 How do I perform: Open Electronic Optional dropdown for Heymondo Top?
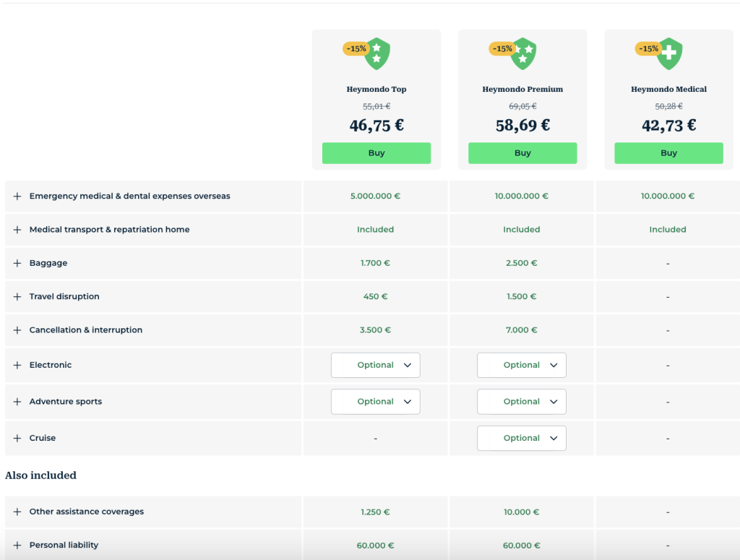point(376,365)
